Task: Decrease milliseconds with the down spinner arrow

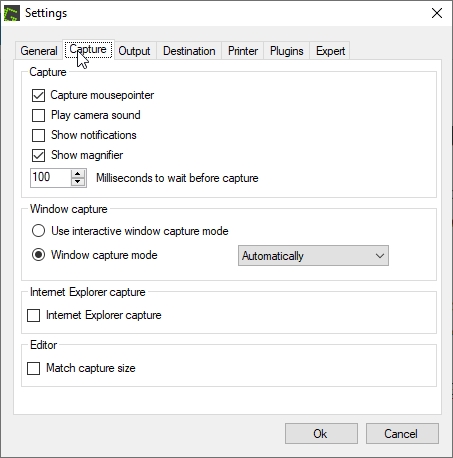Action: pos(78,182)
